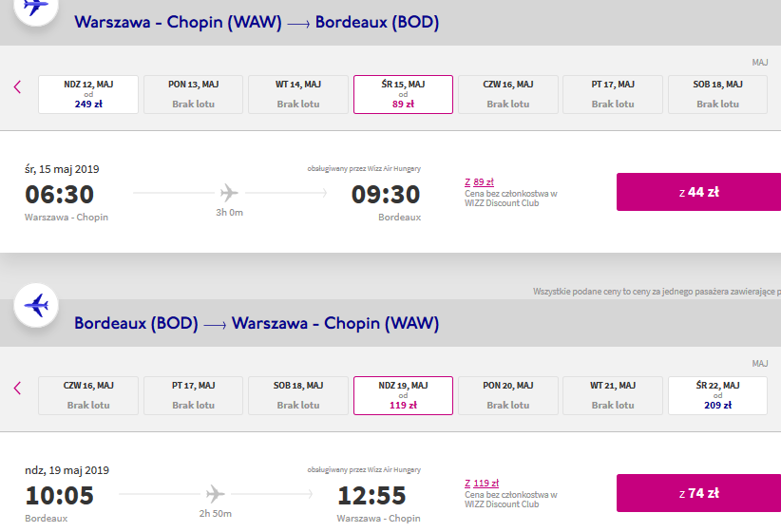The height and width of the screenshot is (532, 781).
Task: Select outbound date NDZ 12 MAJ for 249 zł
Action: 88,95
